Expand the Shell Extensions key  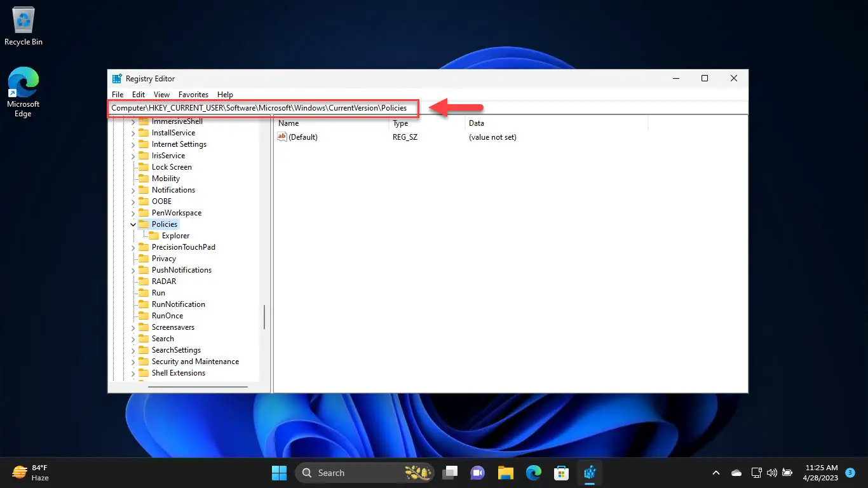click(133, 373)
